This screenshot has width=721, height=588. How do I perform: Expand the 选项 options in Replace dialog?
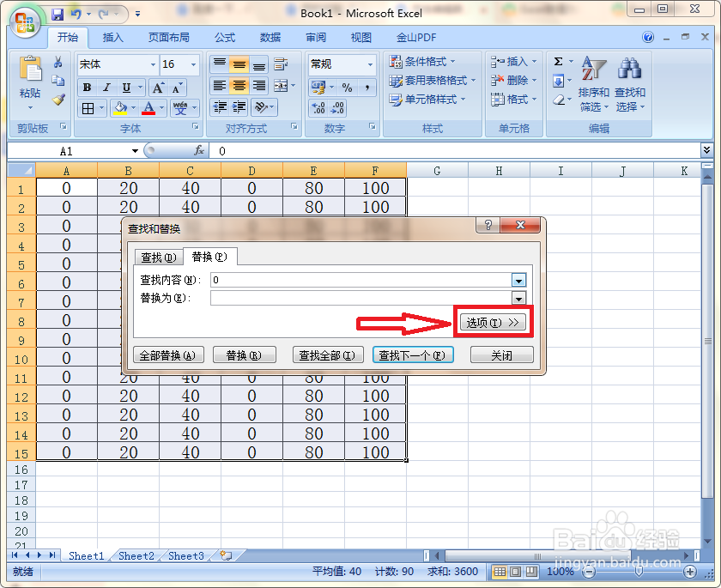pyautogui.click(x=492, y=320)
